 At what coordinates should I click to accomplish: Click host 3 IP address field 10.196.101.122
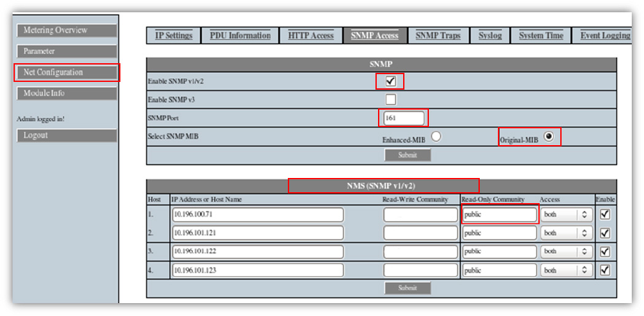(258, 252)
